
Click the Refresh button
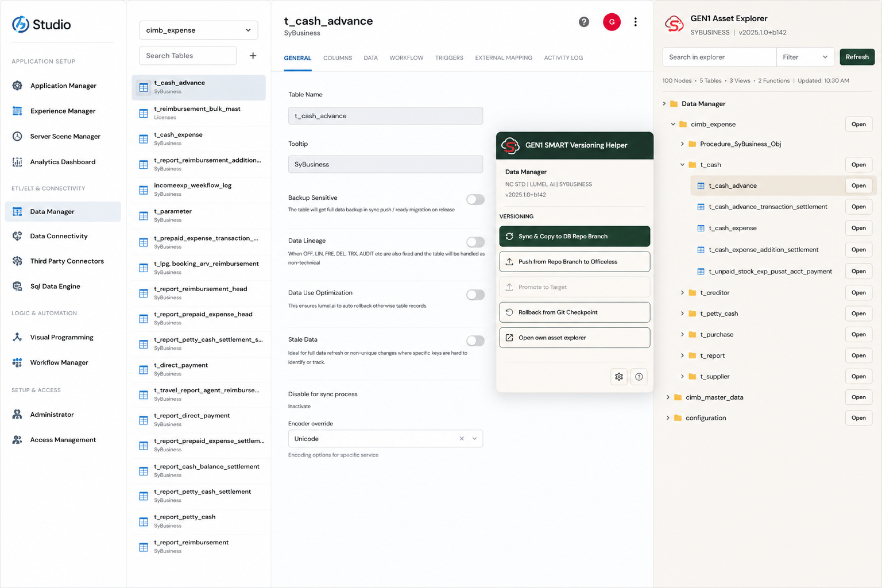pyautogui.click(x=857, y=57)
